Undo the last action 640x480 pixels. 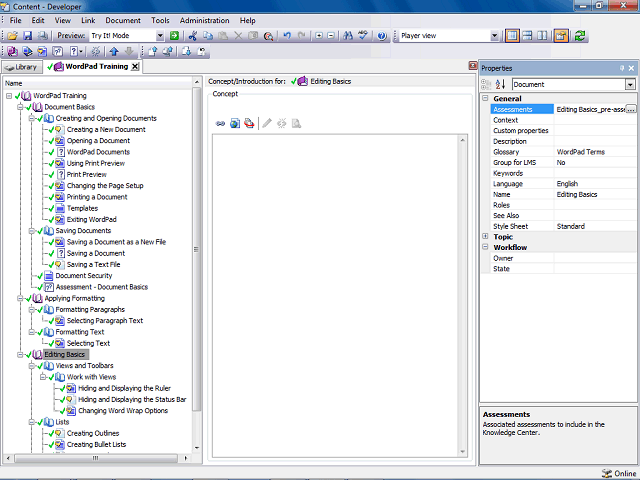pyautogui.click(x=287, y=36)
